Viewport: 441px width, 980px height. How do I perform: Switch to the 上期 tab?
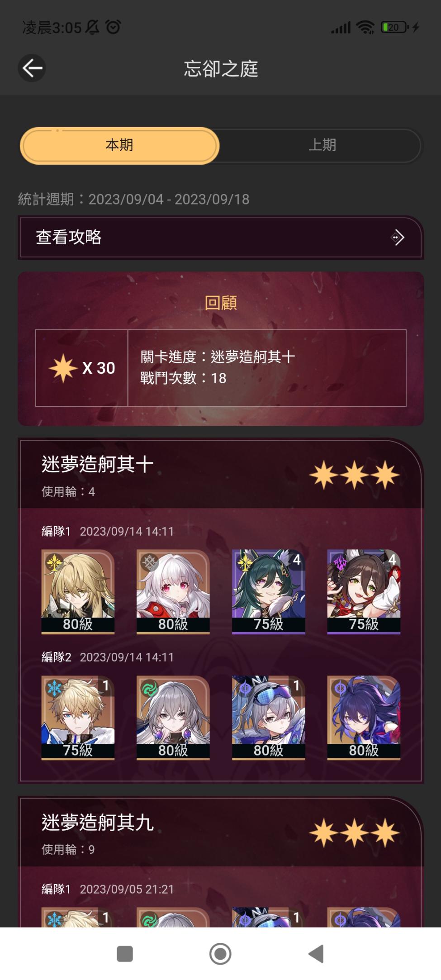(x=322, y=145)
